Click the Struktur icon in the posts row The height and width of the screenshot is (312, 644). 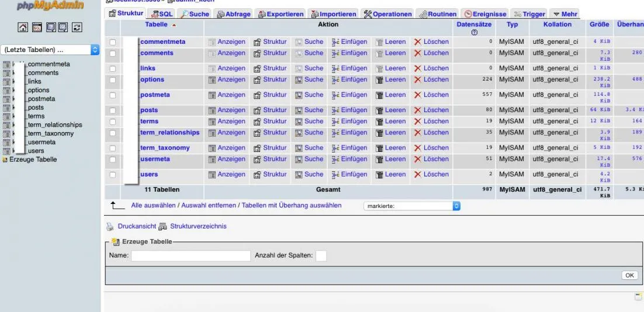click(x=257, y=110)
